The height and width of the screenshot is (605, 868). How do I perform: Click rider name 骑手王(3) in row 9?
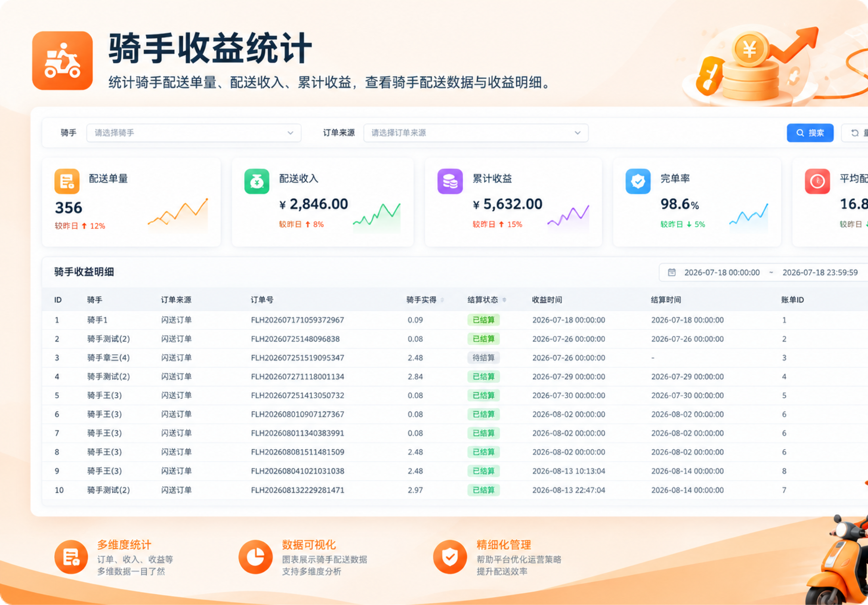104,471
